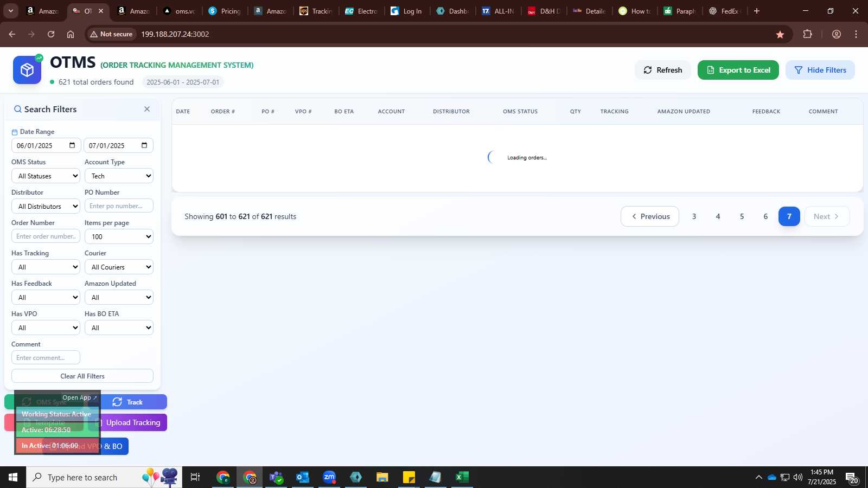The height and width of the screenshot is (488, 868).
Task: Open Task View from the taskbar
Action: click(x=195, y=477)
